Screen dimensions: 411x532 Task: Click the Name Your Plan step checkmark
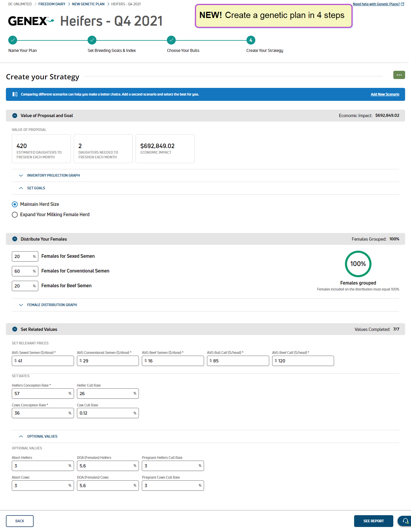point(13,40)
